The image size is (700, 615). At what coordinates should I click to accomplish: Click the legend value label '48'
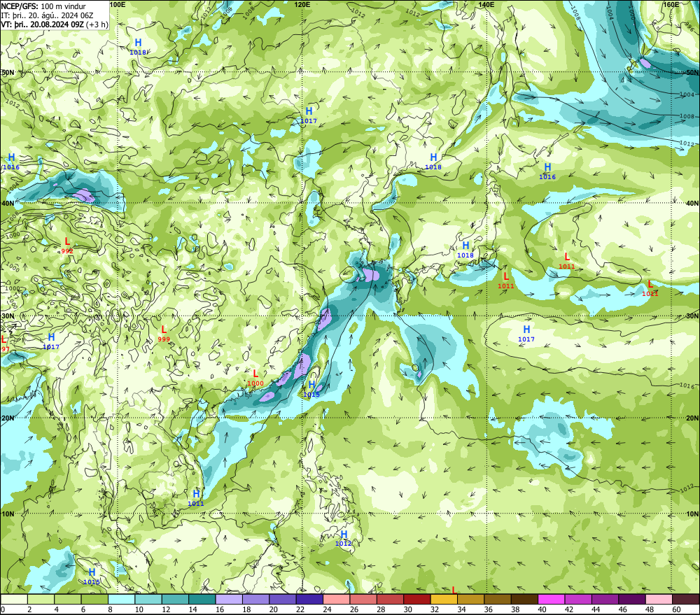(650, 609)
